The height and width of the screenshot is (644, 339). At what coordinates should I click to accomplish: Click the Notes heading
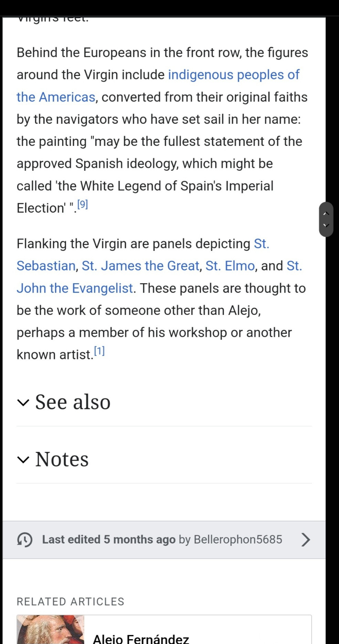62,459
